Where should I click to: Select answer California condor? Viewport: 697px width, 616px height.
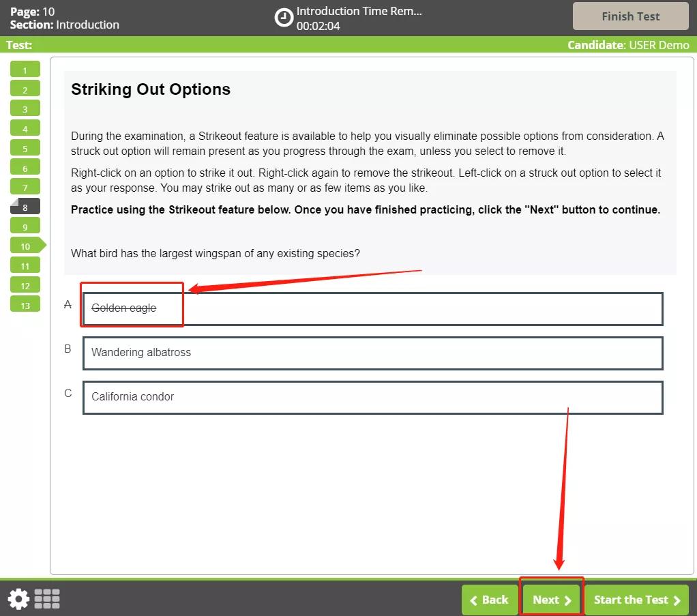pyautogui.click(x=372, y=398)
